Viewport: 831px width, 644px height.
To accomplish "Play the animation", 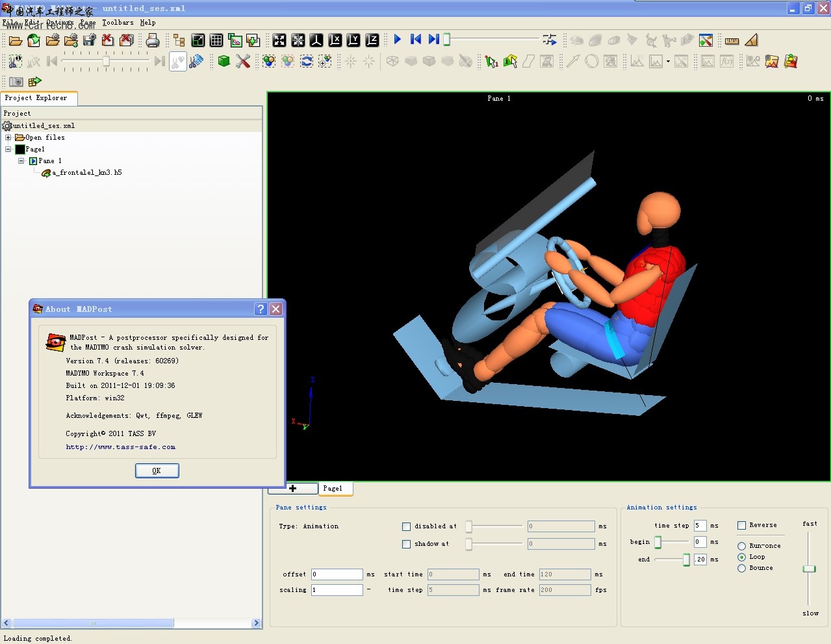I will pos(398,40).
